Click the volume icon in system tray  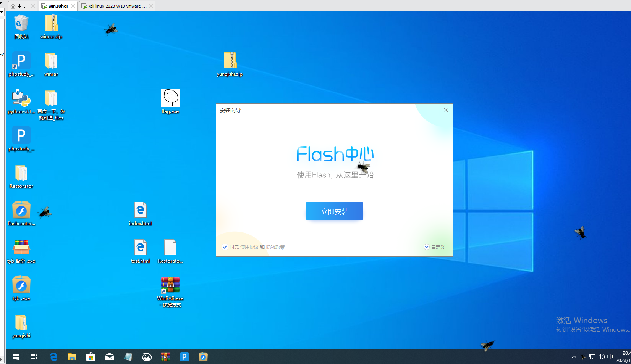[602, 357]
